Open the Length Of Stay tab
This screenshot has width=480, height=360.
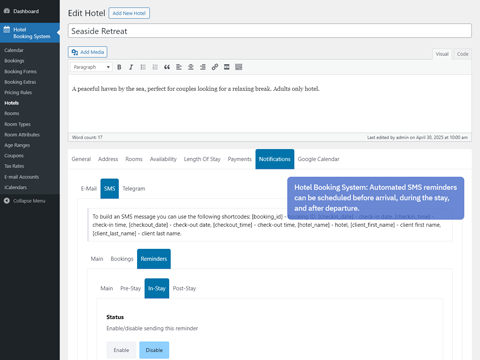coord(202,159)
